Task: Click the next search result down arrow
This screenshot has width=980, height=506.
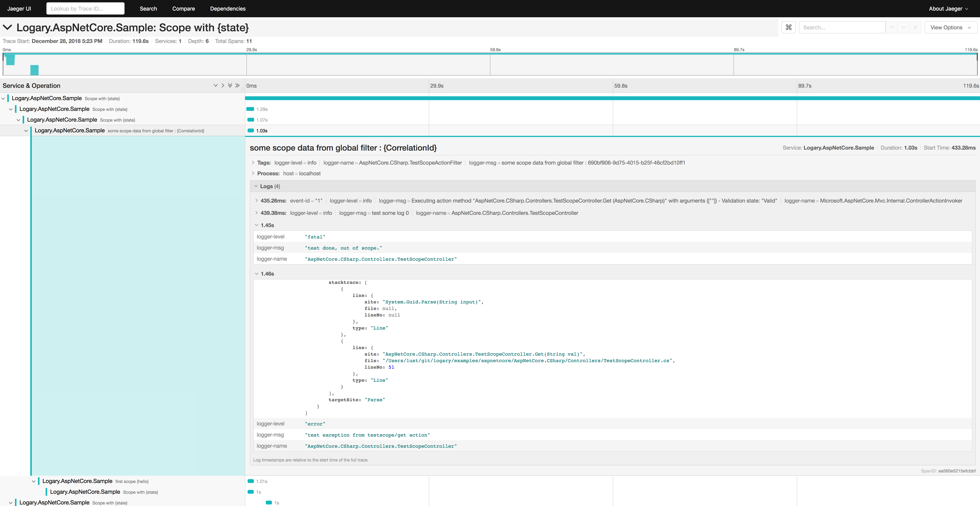Action: coord(903,27)
